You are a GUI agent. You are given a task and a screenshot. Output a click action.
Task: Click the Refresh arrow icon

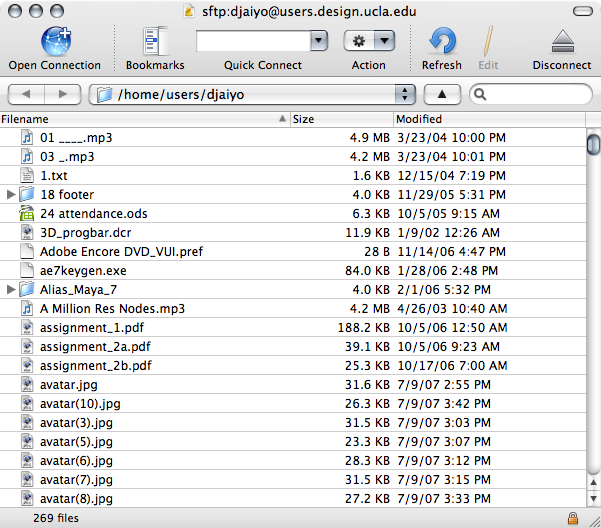[x=441, y=41]
